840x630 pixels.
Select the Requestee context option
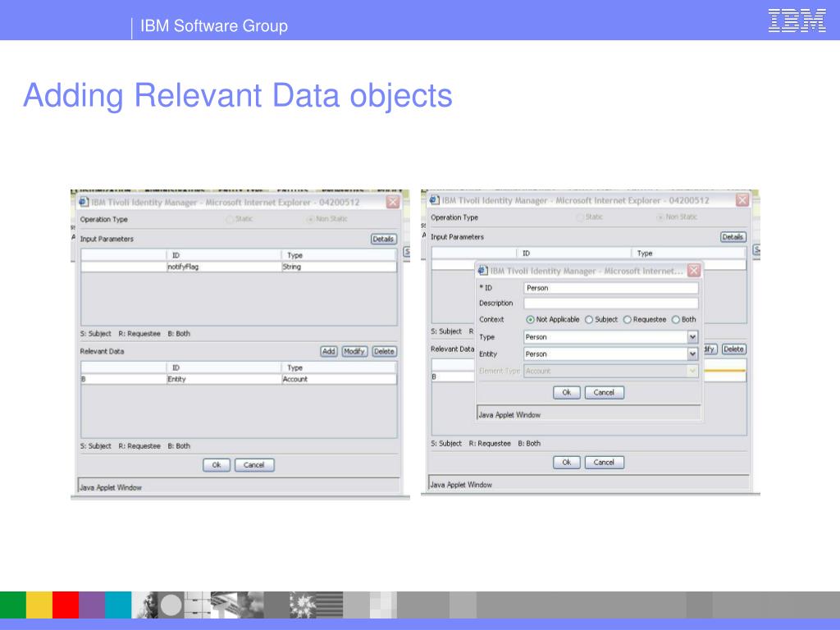pyautogui.click(x=628, y=320)
